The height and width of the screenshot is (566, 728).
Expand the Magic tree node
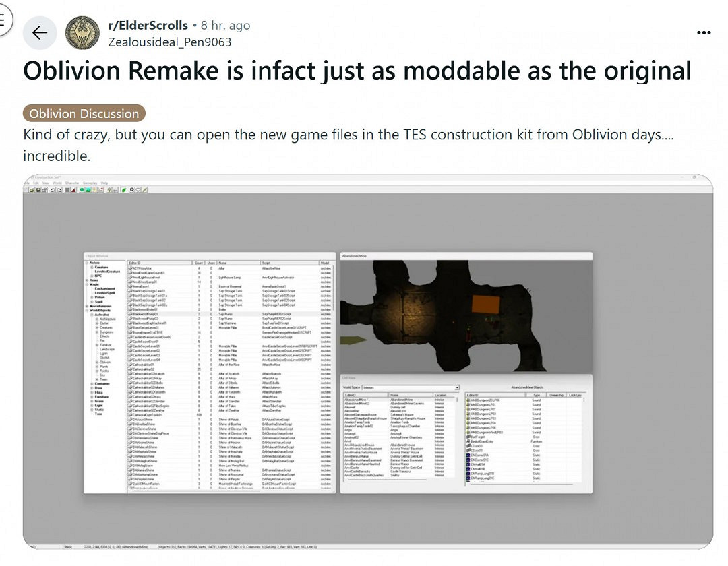pyautogui.click(x=87, y=284)
